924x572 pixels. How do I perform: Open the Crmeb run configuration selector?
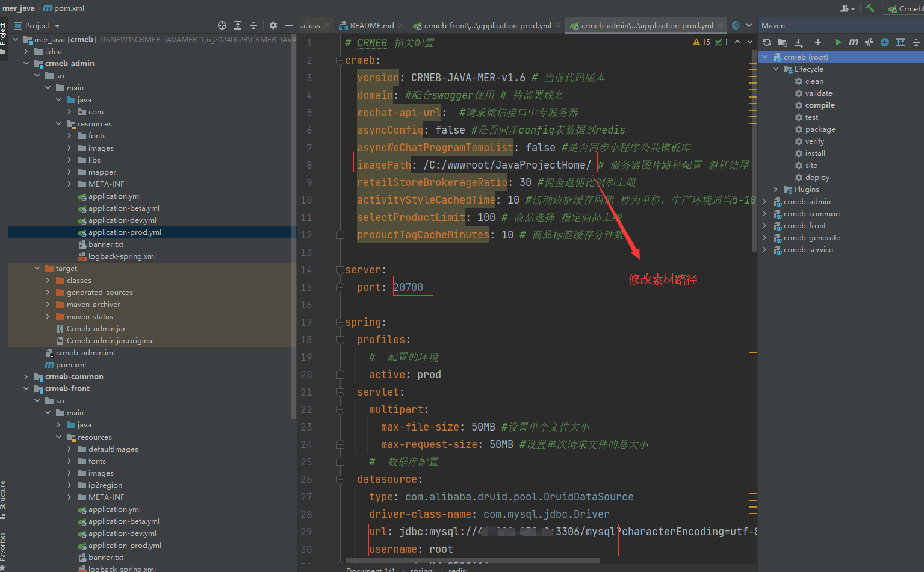pos(904,8)
